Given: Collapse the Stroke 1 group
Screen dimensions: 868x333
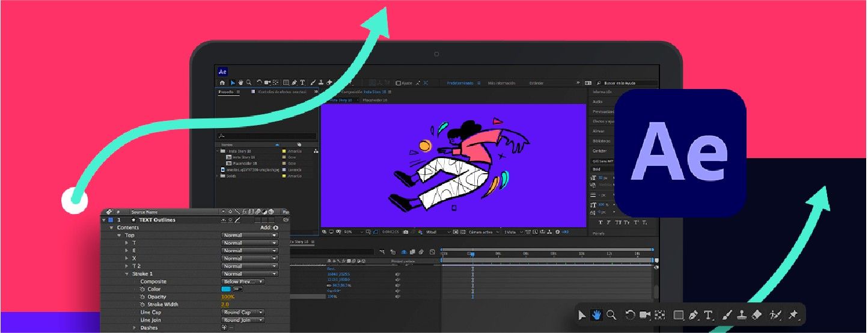Looking at the screenshot, I should [x=127, y=274].
